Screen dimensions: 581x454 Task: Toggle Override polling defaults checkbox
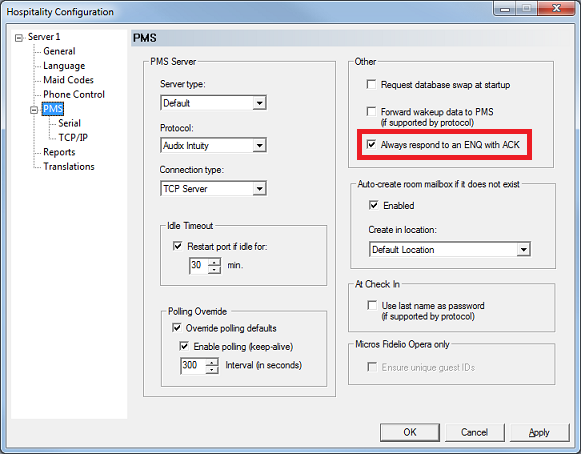point(177,328)
